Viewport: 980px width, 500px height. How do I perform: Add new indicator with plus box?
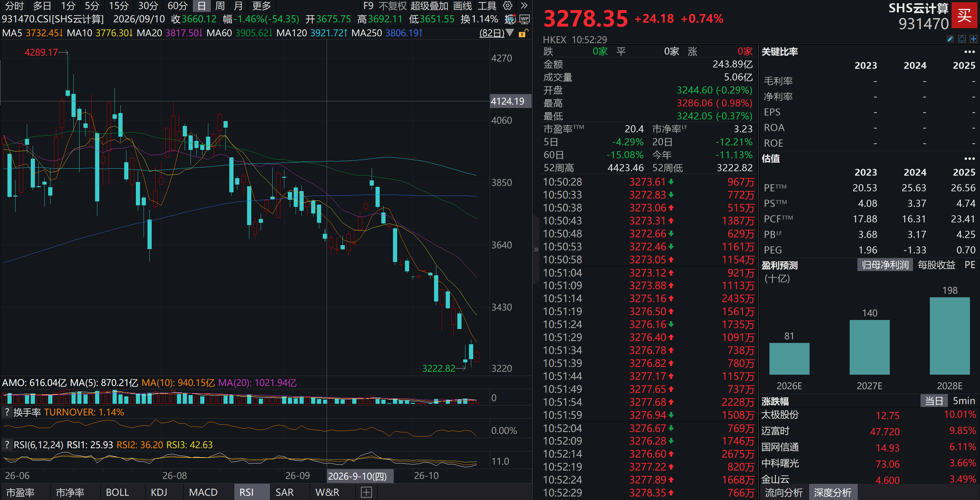(x=366, y=492)
